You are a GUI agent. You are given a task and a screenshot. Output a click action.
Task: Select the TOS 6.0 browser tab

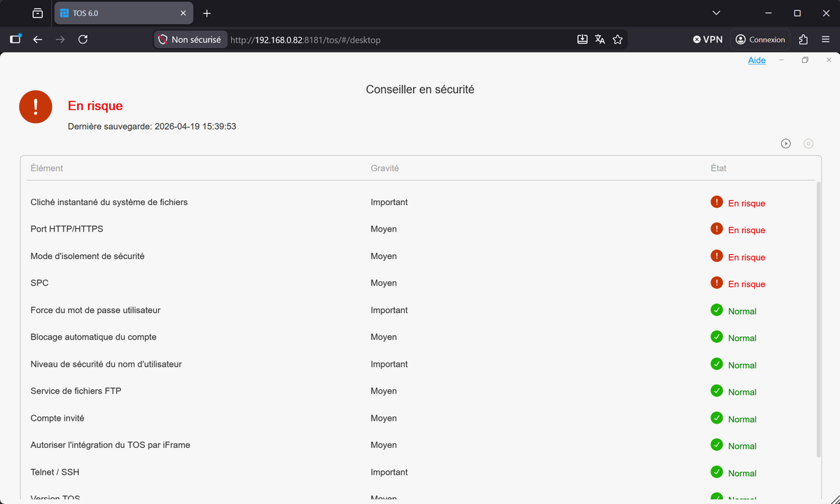(x=122, y=13)
